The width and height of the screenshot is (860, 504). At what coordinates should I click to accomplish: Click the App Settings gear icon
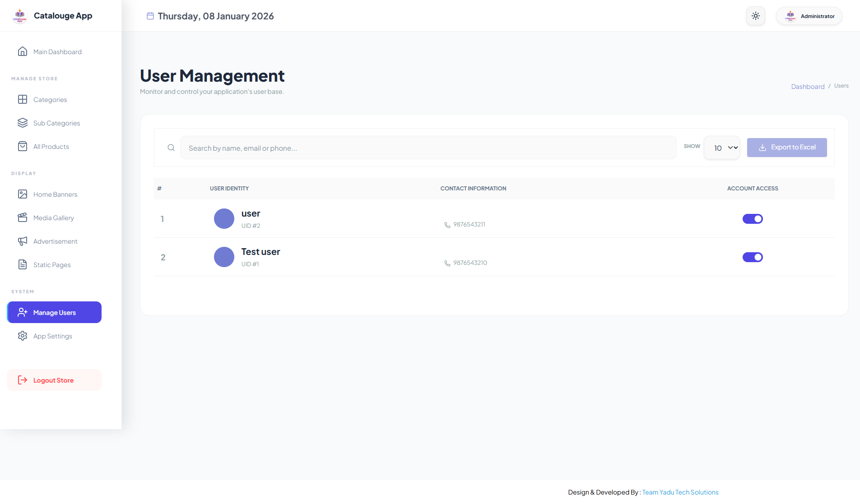[23, 336]
